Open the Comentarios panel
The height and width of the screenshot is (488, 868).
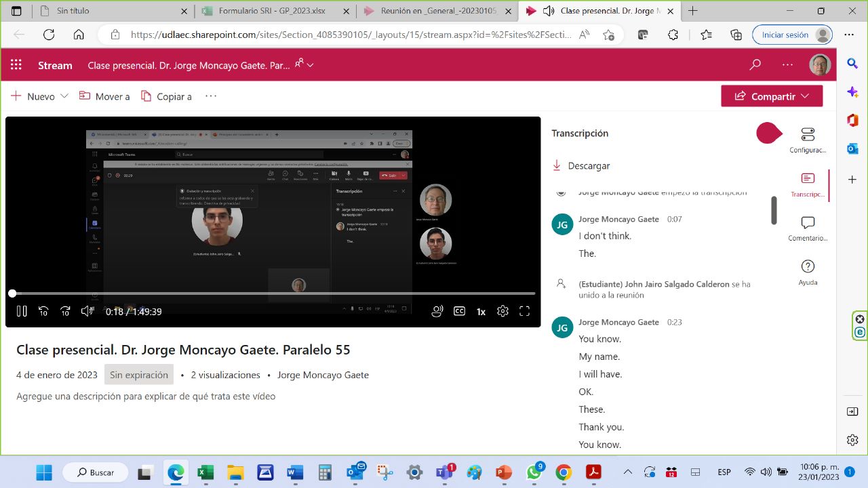808,228
